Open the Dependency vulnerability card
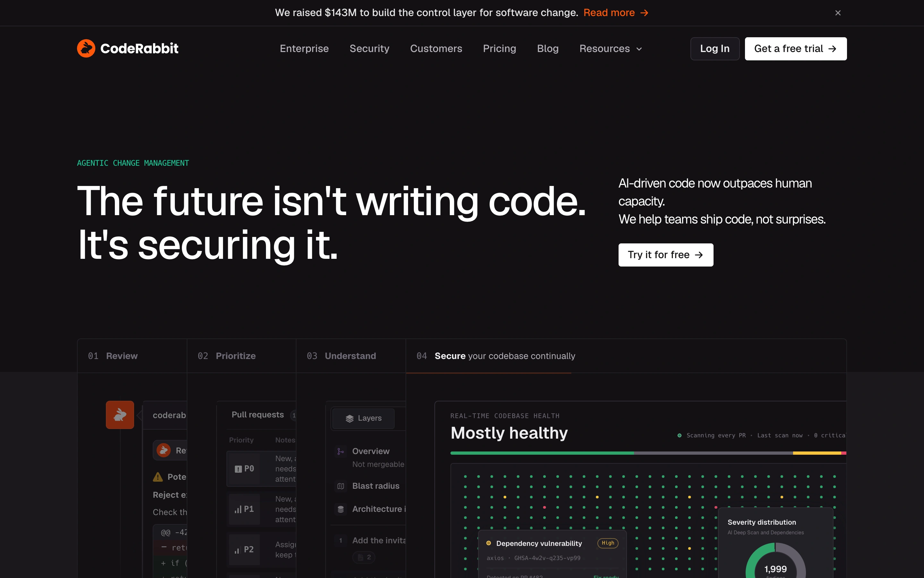924x578 pixels. coord(552,554)
